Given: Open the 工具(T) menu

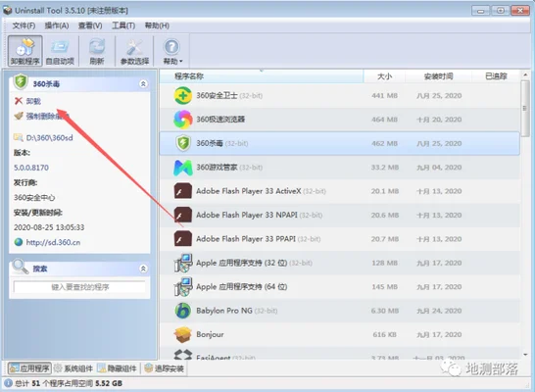Looking at the screenshot, I should point(123,25).
